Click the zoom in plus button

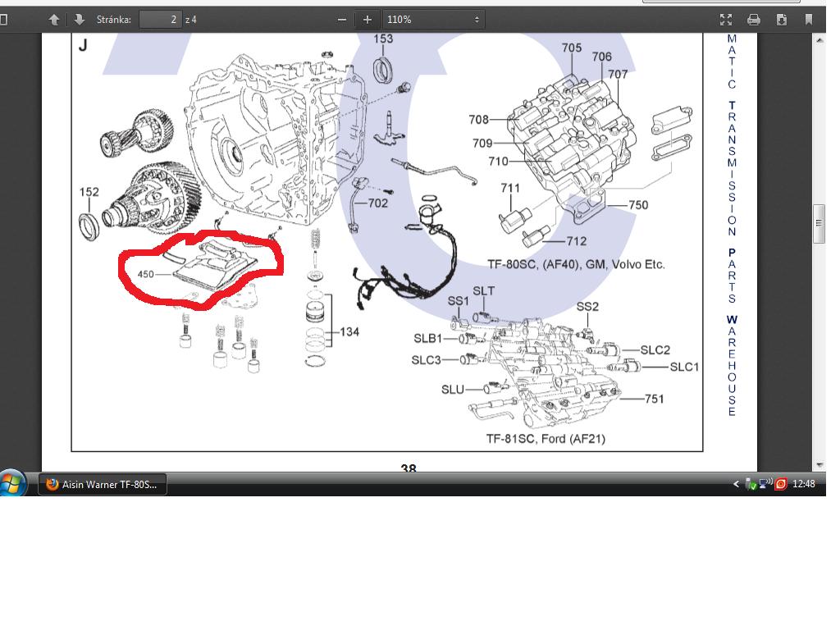tap(367, 19)
